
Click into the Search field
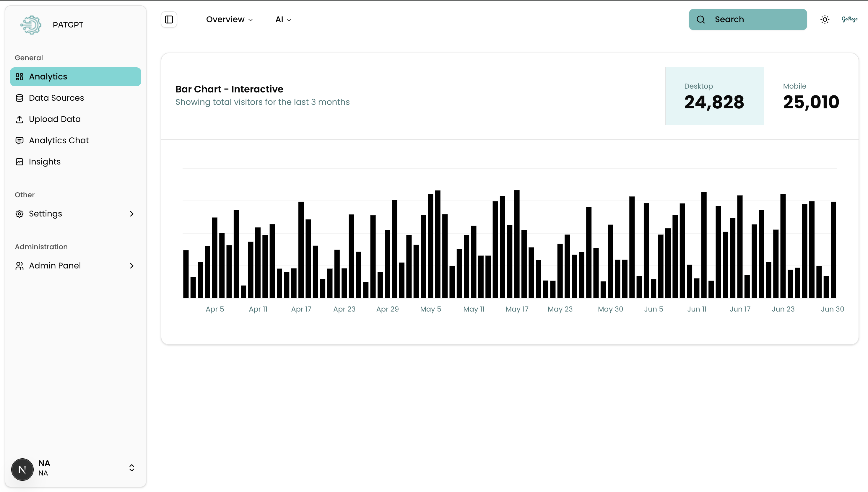click(748, 19)
